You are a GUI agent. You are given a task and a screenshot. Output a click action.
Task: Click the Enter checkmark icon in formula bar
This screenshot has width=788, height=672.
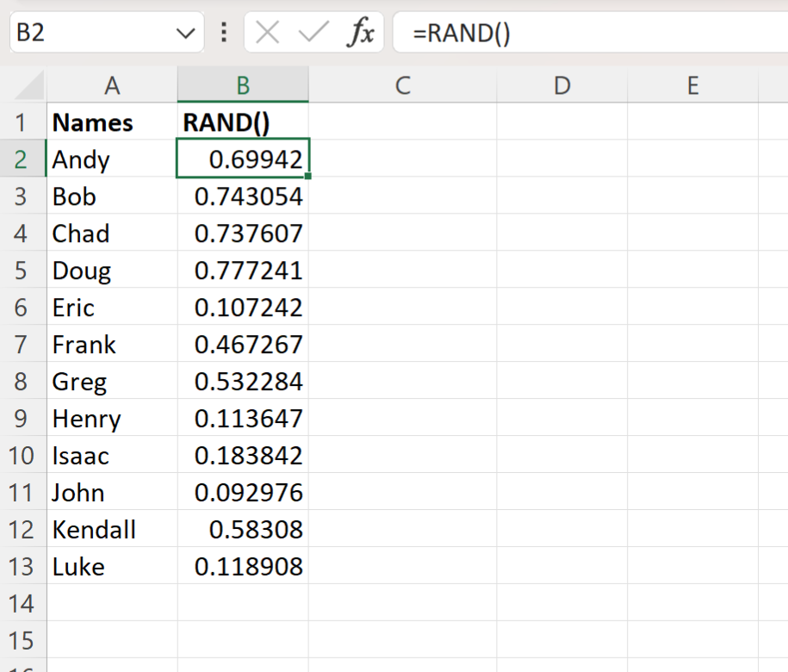click(x=312, y=33)
